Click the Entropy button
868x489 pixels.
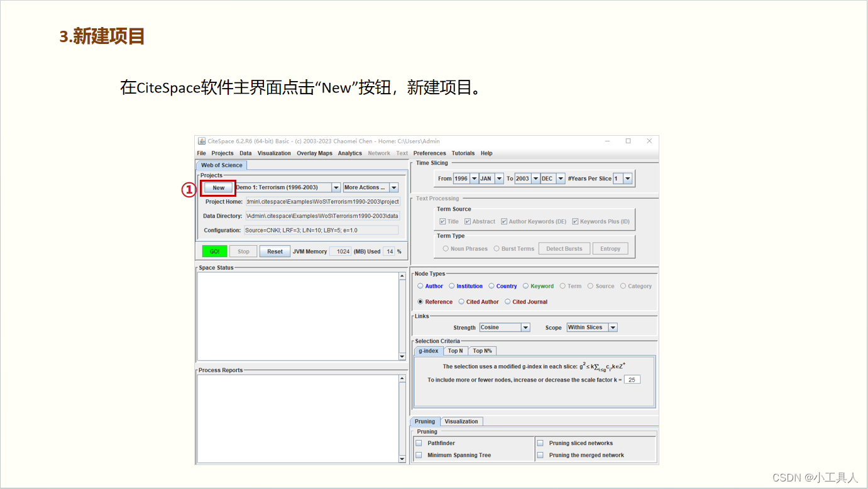[610, 249]
